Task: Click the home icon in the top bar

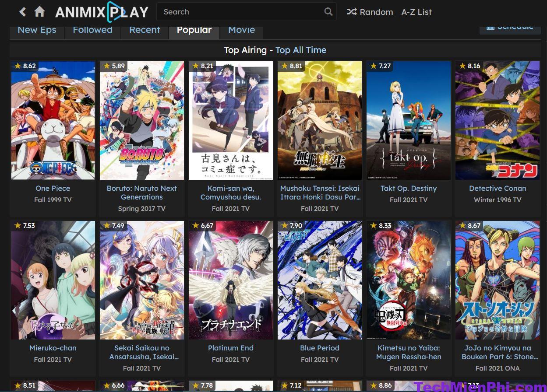Action: click(39, 12)
